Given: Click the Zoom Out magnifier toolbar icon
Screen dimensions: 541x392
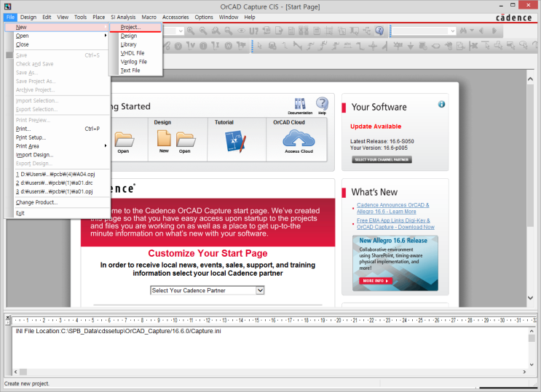Looking at the screenshot, I should click(x=203, y=31).
